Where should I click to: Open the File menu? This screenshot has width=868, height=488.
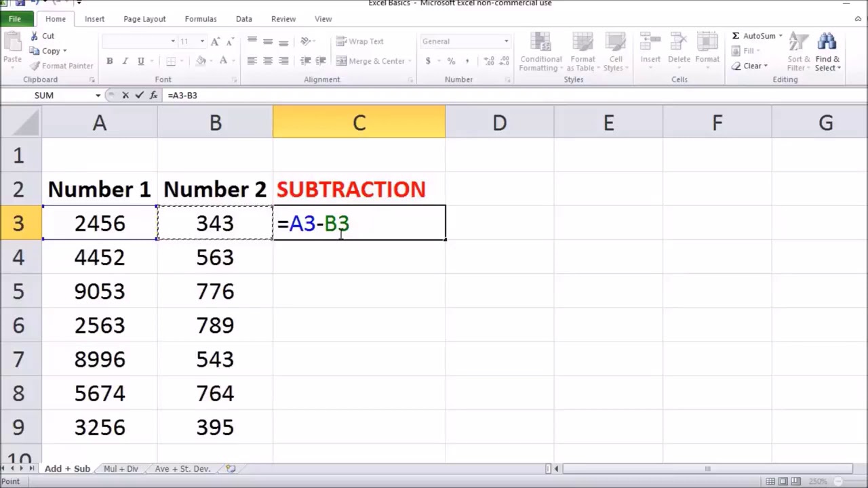pos(14,19)
